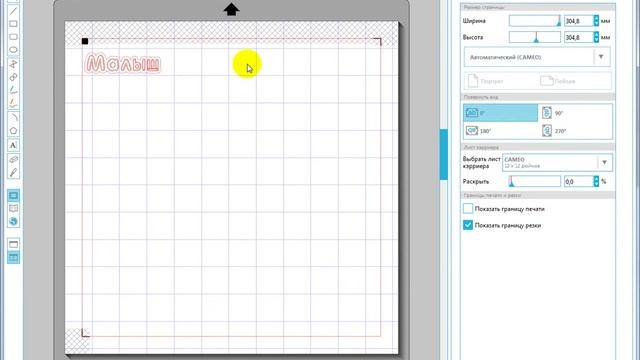Click the Ширина 304,8 input field
This screenshot has width=640, height=360.
click(578, 21)
